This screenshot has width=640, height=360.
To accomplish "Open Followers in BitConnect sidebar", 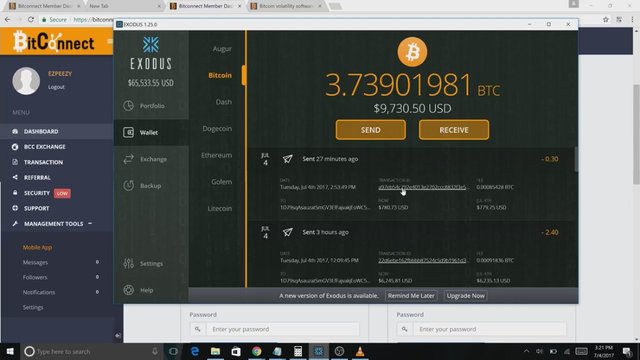I will click(35, 277).
